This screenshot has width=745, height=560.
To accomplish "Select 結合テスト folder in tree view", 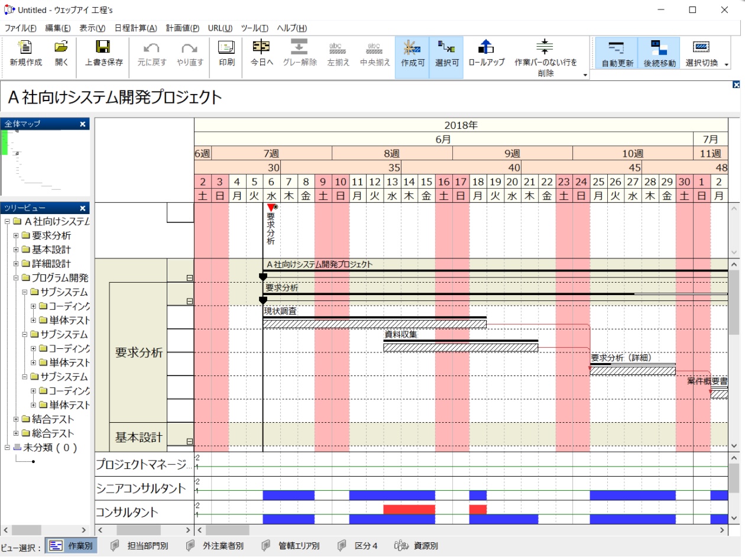I will click(53, 419).
